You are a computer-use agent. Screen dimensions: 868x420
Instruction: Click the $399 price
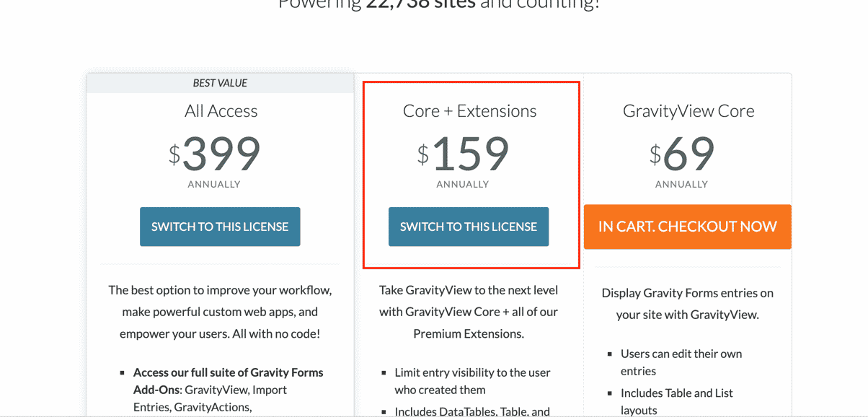(214, 153)
